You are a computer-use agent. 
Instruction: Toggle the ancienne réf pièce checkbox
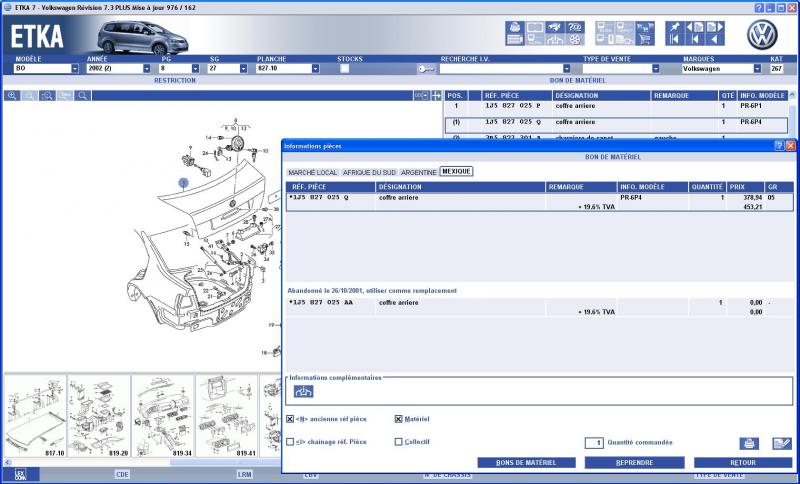(290, 419)
